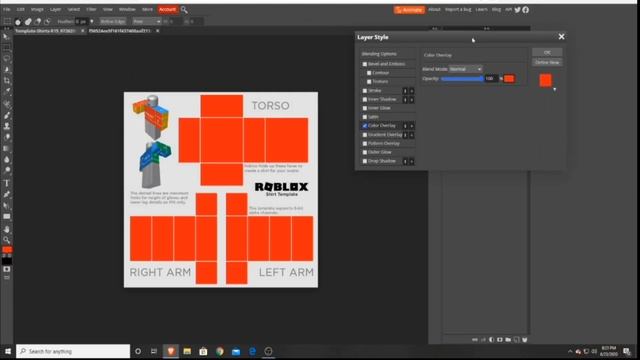Open the Report a bug link
The image size is (640, 360).
point(458,9)
